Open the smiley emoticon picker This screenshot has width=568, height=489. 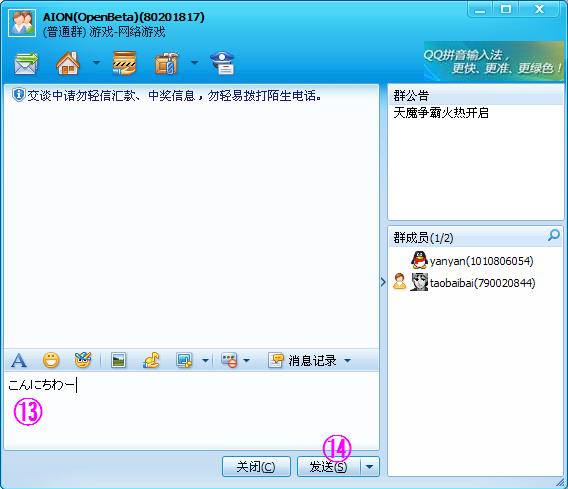(x=51, y=360)
